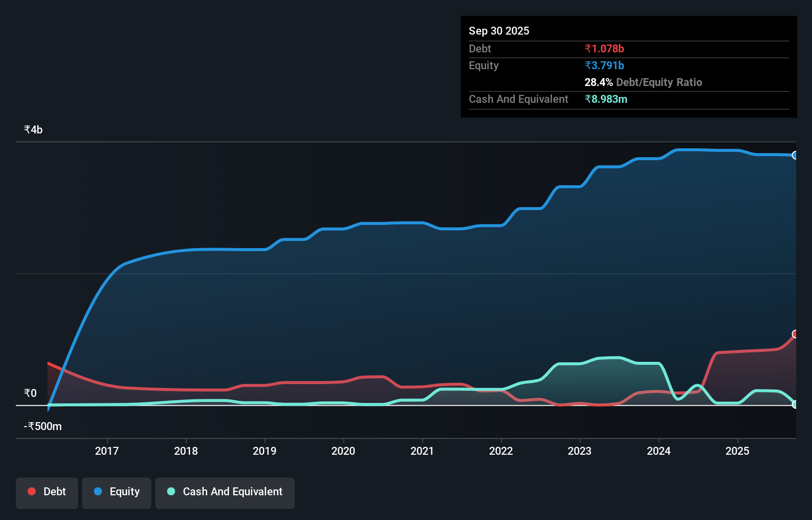The height and width of the screenshot is (520, 812).
Task: Click the red Debt value in the tooltip
Action: click(604, 48)
